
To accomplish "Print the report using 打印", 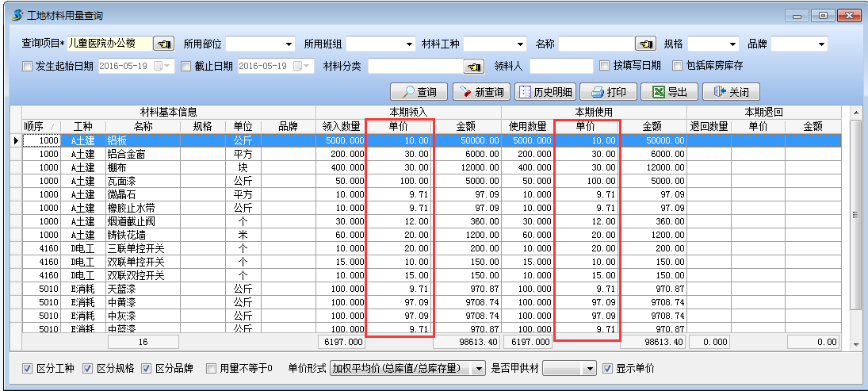I will point(608,92).
